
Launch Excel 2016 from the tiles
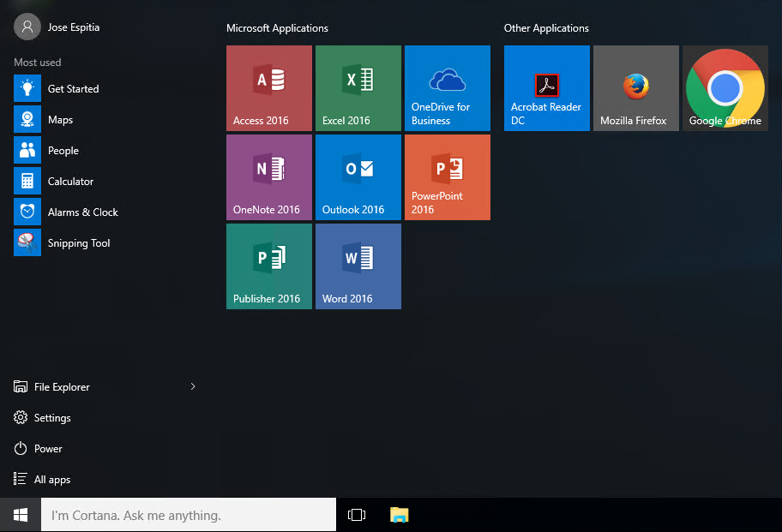[x=358, y=88]
